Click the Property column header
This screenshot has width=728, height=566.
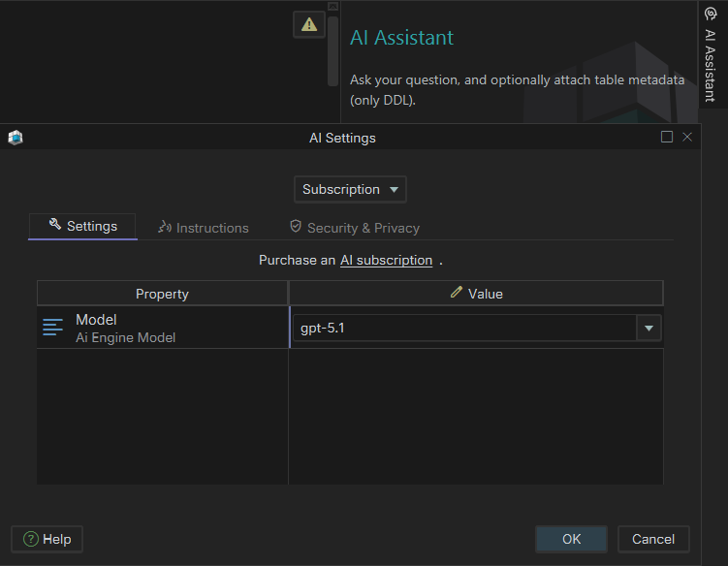(x=162, y=294)
